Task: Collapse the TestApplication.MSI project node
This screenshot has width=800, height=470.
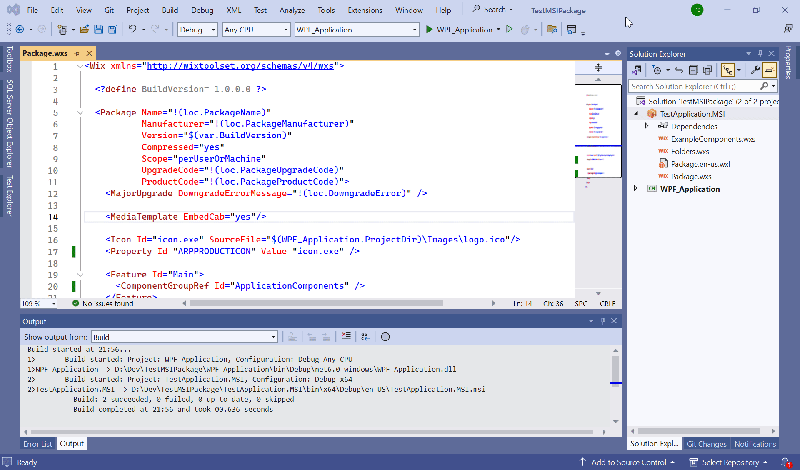Action: tap(636, 114)
